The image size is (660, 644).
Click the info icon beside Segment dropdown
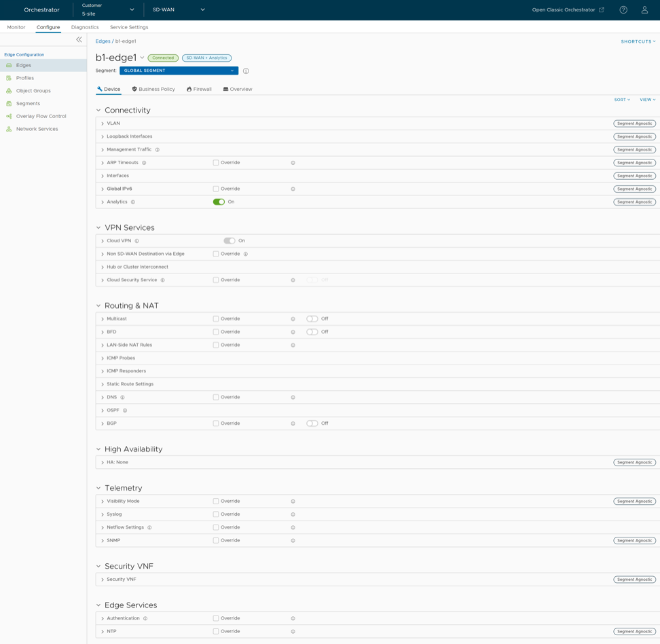(246, 71)
